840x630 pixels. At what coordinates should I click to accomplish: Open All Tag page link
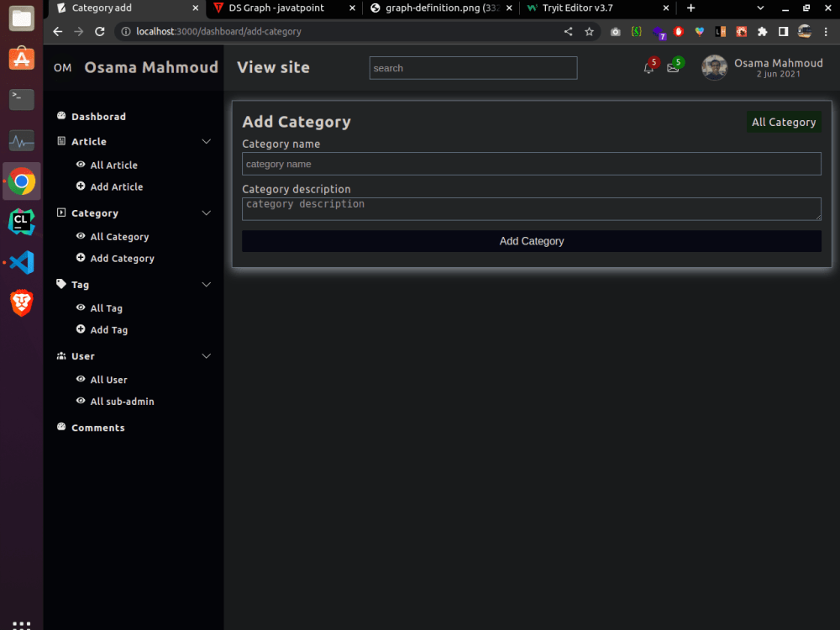106,308
